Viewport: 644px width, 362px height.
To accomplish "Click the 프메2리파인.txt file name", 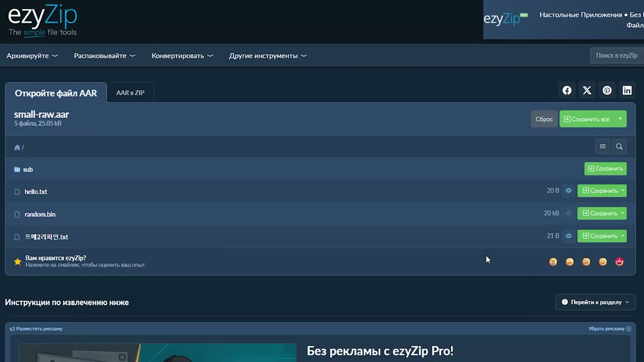I will pos(46,237).
